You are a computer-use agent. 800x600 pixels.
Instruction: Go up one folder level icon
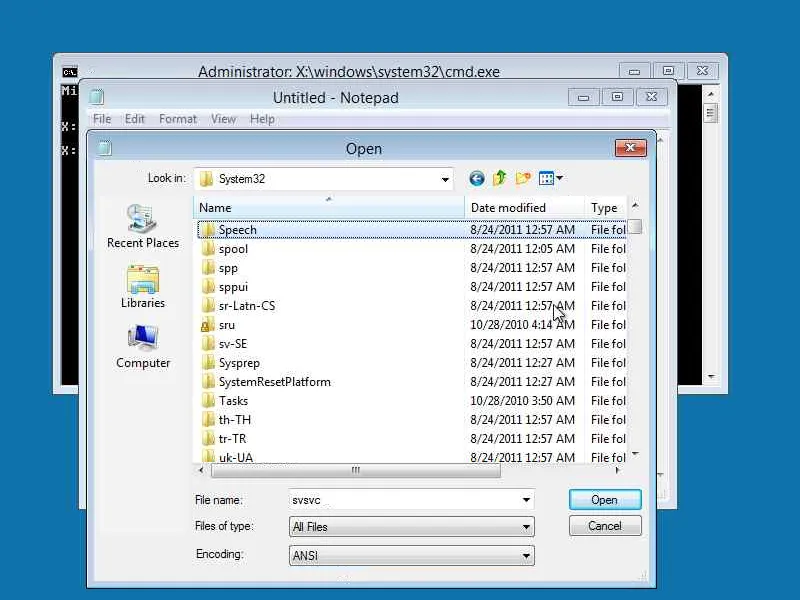point(499,178)
